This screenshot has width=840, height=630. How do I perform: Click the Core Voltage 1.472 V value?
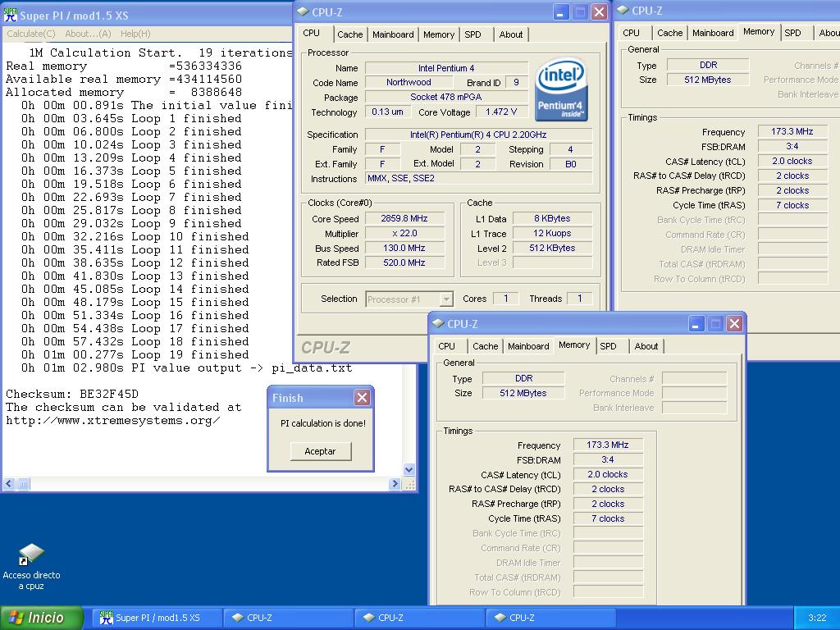(x=501, y=112)
